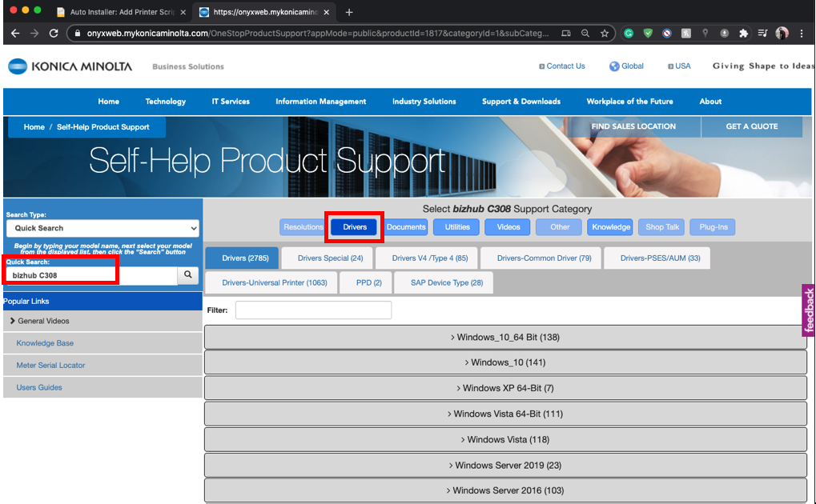This screenshot has width=816, height=504.
Task: Expand Windows_10 (141) section
Action: pyautogui.click(x=505, y=362)
